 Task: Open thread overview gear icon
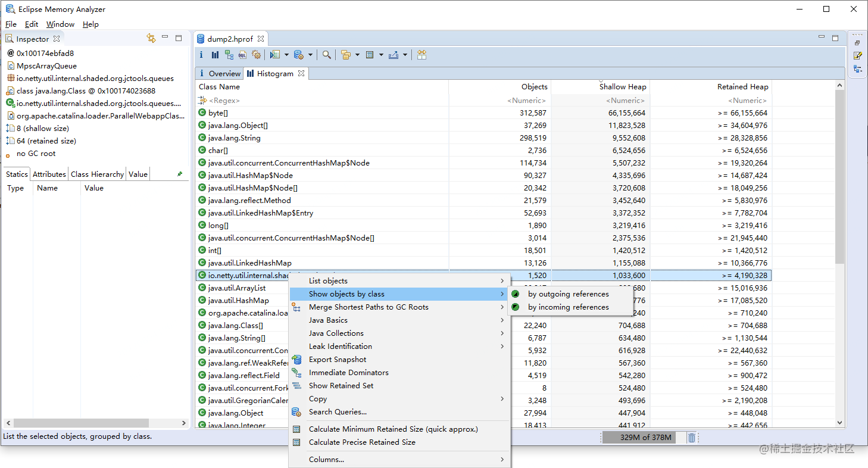pyautogui.click(x=257, y=55)
